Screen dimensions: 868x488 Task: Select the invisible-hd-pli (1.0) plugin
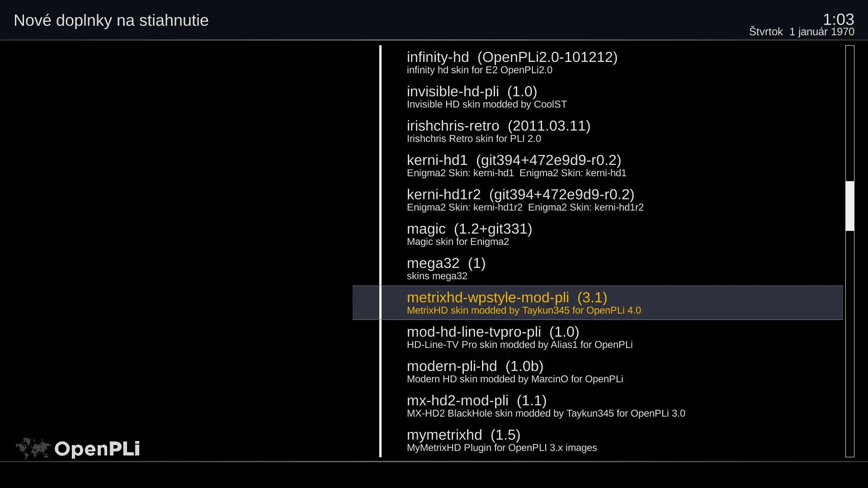tap(598, 97)
